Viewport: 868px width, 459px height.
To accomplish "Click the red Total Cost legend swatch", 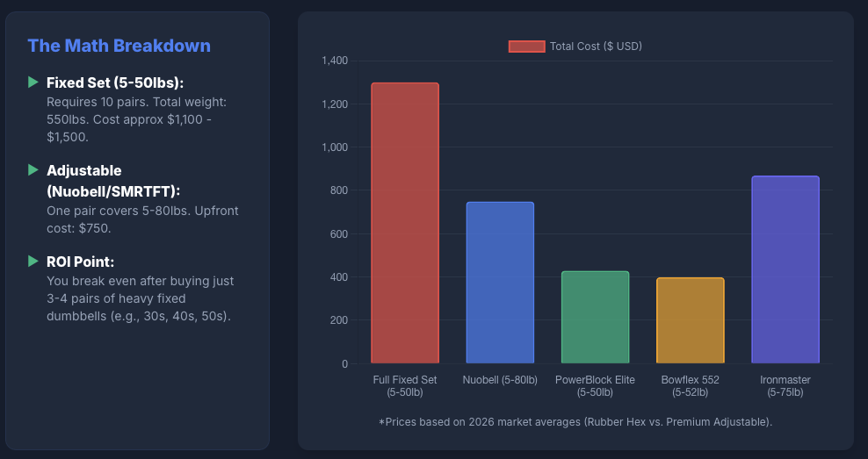I will tap(526, 47).
